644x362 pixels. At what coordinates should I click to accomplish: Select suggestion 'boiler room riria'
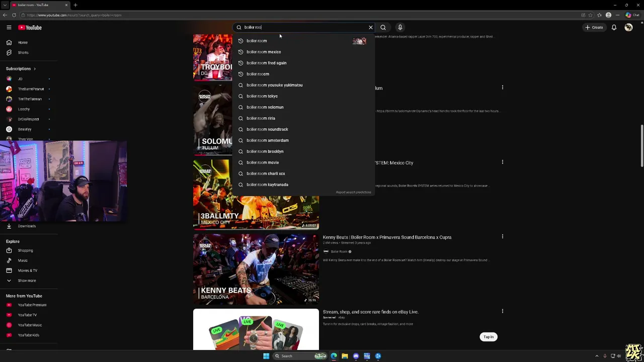click(303, 118)
